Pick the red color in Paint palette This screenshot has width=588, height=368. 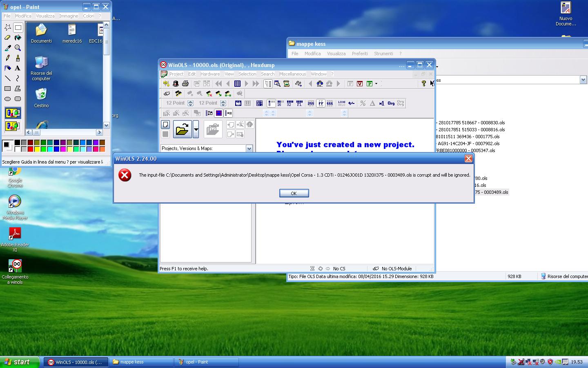click(x=31, y=149)
